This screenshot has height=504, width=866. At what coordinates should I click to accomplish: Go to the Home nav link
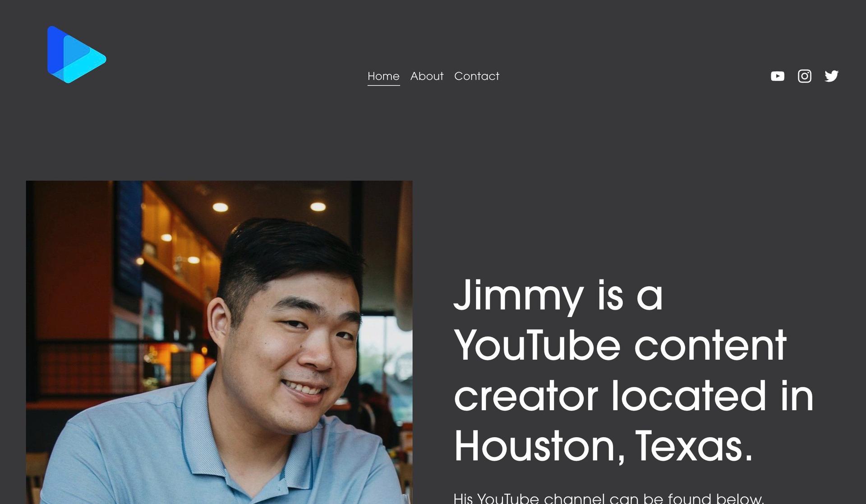tap(383, 76)
